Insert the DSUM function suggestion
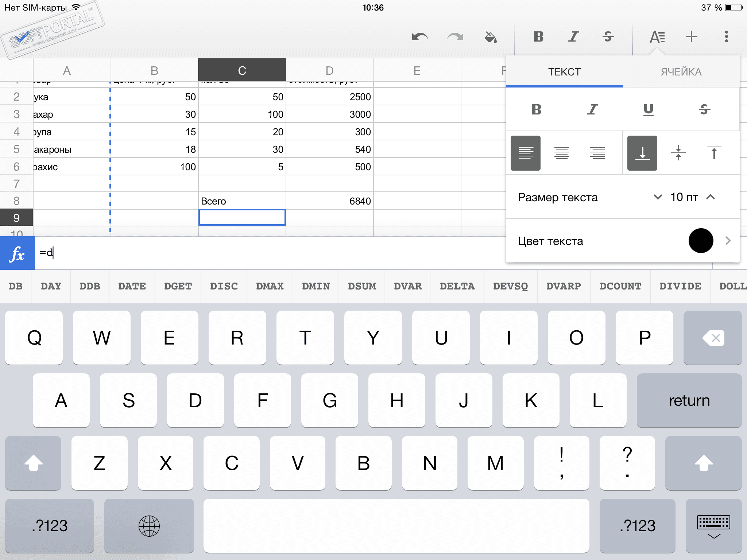Viewport: 747px width, 560px height. coord(362,286)
